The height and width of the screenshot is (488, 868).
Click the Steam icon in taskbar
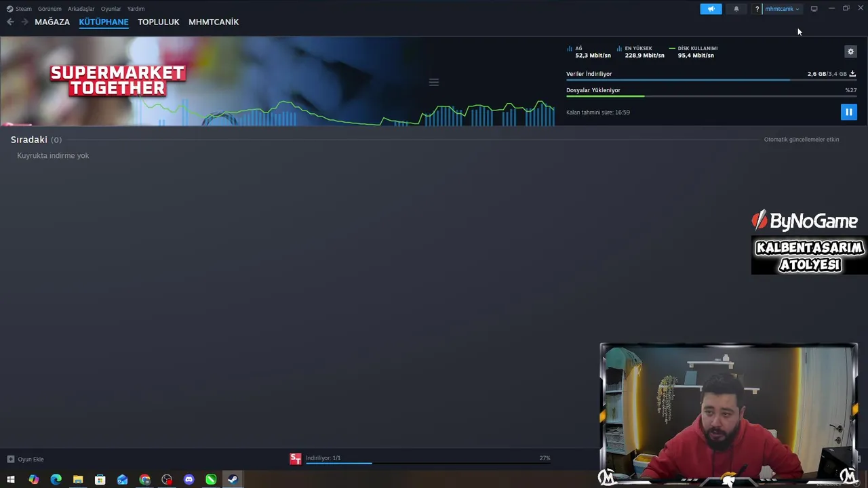[x=233, y=480]
